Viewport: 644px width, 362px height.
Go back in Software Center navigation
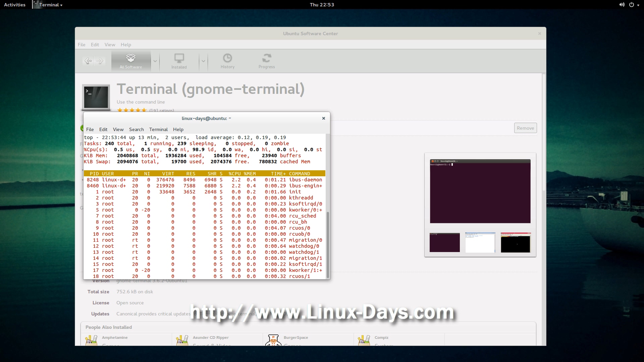tap(88, 61)
